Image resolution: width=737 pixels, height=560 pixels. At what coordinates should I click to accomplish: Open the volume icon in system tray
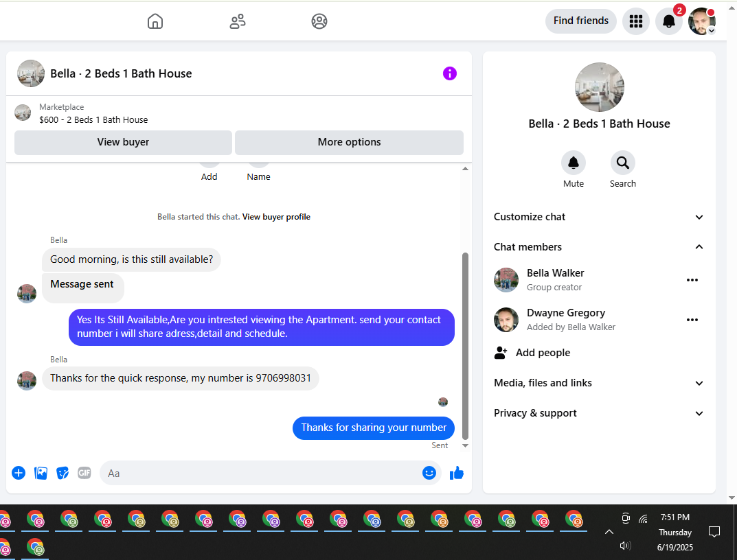[624, 546]
